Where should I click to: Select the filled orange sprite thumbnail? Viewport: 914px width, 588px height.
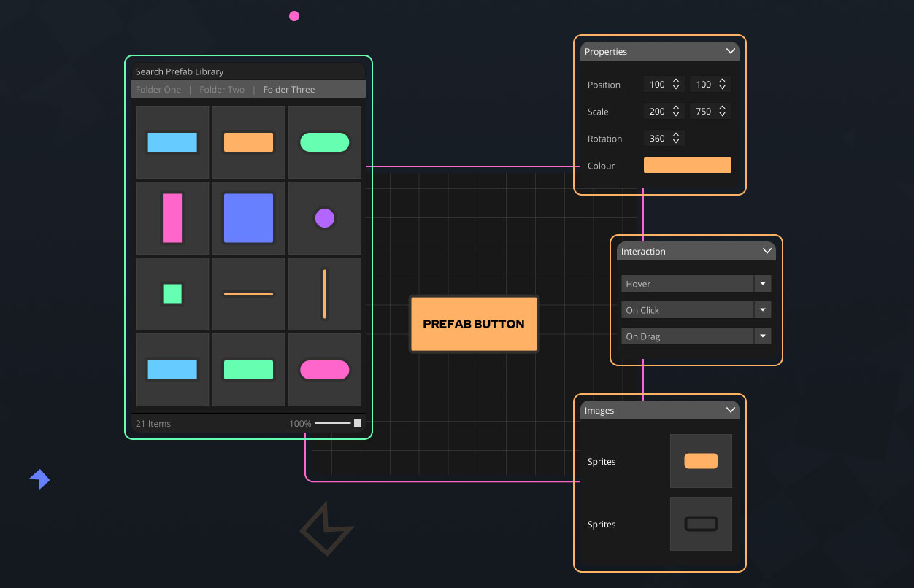pos(701,461)
